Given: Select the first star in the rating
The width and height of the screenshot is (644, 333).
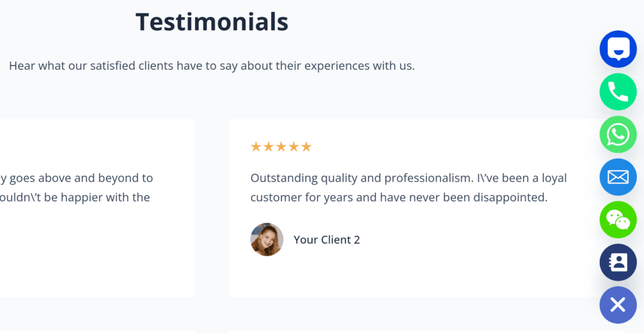Looking at the screenshot, I should 256,146.
